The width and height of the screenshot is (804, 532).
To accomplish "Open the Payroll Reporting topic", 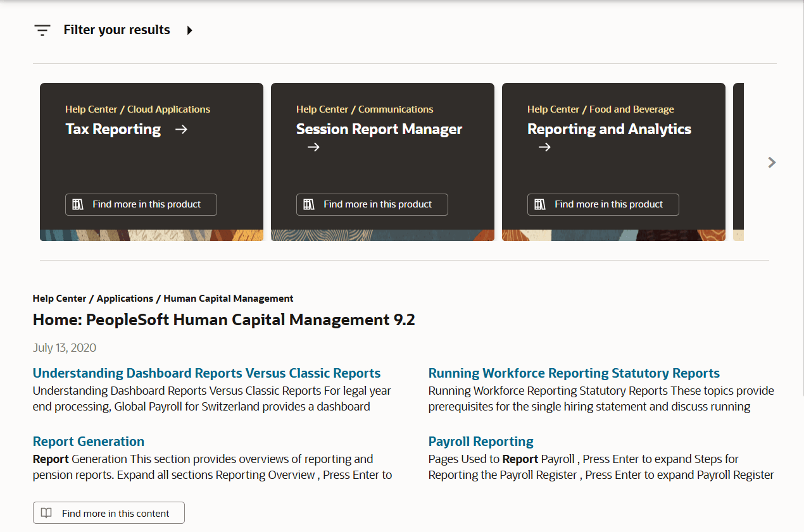I will [x=481, y=441].
